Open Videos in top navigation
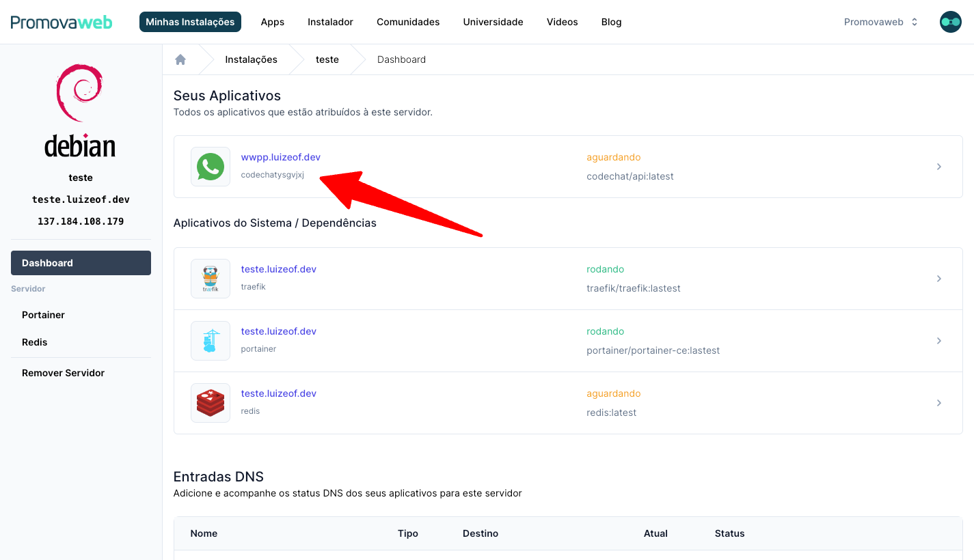 click(x=563, y=22)
